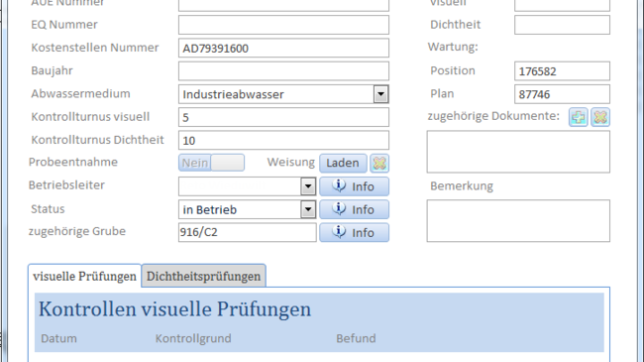Click the zugehörige Dokumente list box
The image size is (644, 362).
click(x=518, y=152)
